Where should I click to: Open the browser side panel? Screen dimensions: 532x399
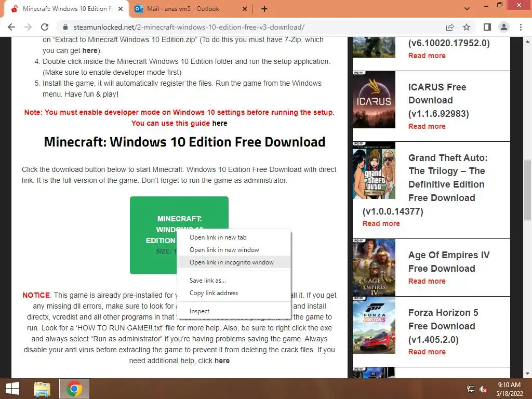click(487, 27)
